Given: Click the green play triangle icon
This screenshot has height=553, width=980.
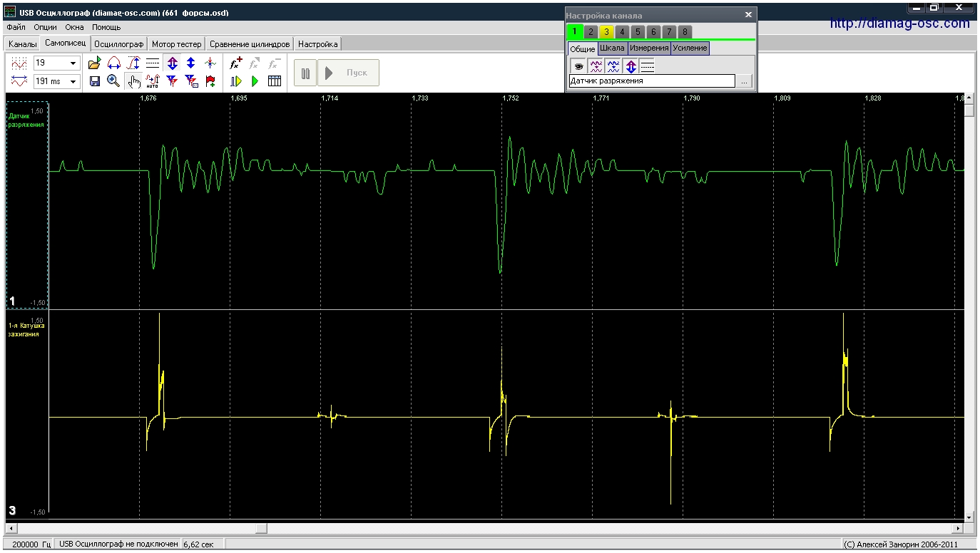Looking at the screenshot, I should tap(255, 81).
